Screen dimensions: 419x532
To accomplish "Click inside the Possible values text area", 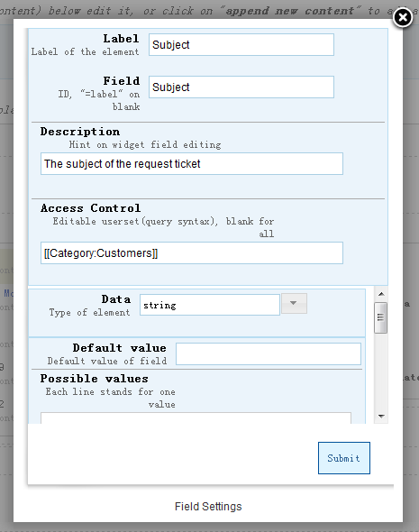I will (196, 418).
